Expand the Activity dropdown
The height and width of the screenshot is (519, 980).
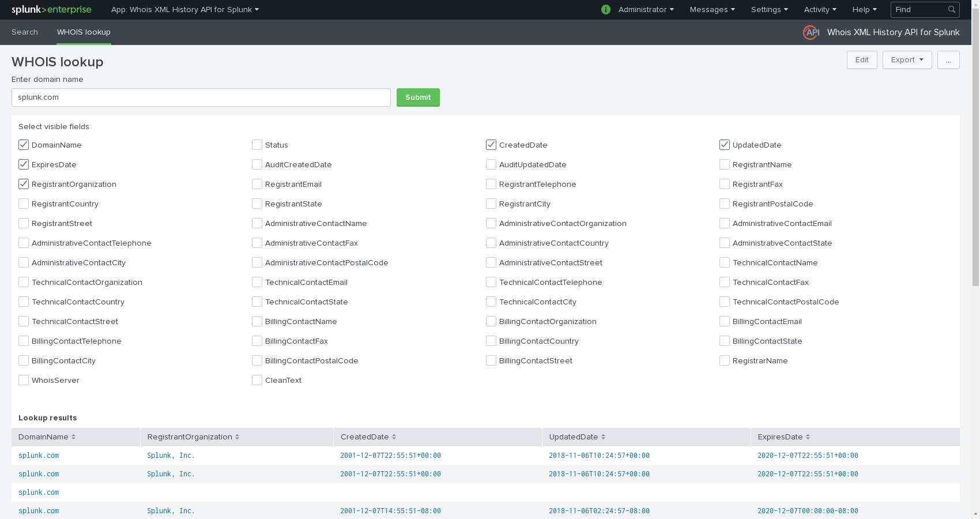[820, 9]
